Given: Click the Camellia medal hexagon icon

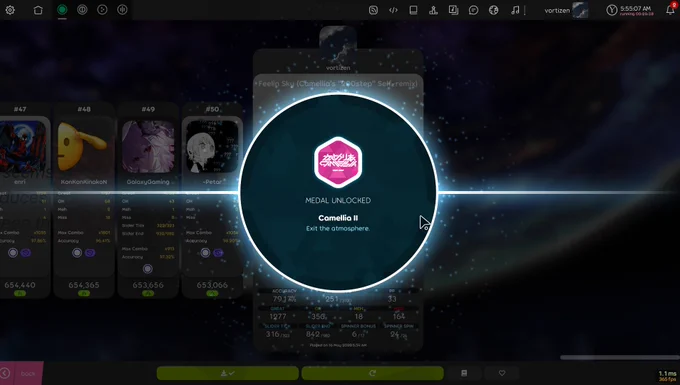Looking at the screenshot, I should click(x=338, y=162).
